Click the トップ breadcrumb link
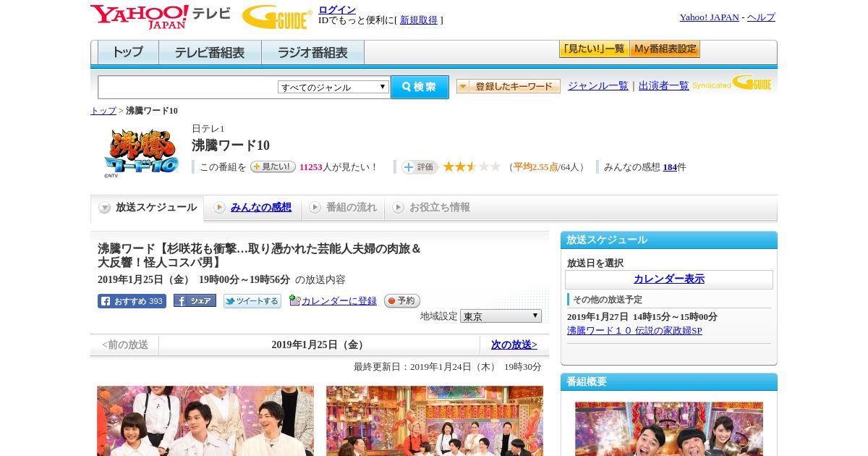This screenshot has height=456, width=868. click(103, 111)
